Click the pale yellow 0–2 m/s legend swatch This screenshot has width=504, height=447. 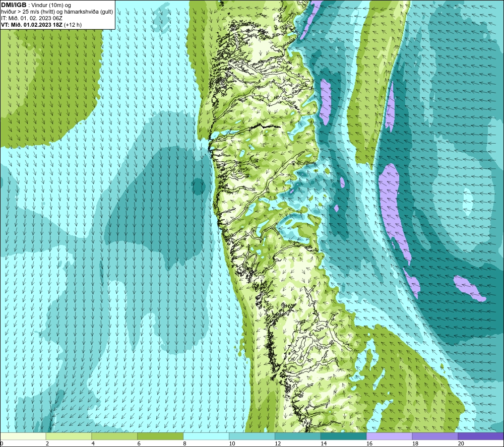23,436
